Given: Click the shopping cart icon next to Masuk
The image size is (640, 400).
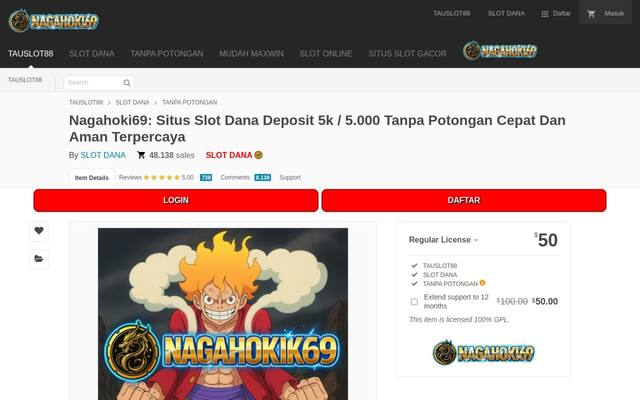Looking at the screenshot, I should click(591, 14).
